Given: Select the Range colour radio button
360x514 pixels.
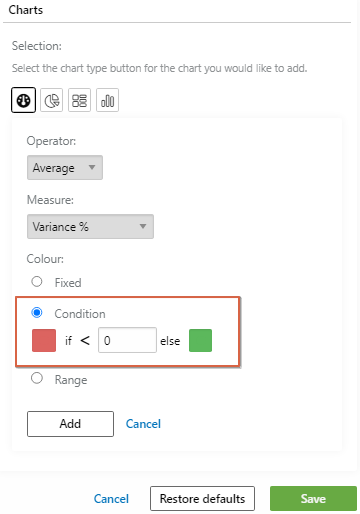Looking at the screenshot, I should (37, 378).
